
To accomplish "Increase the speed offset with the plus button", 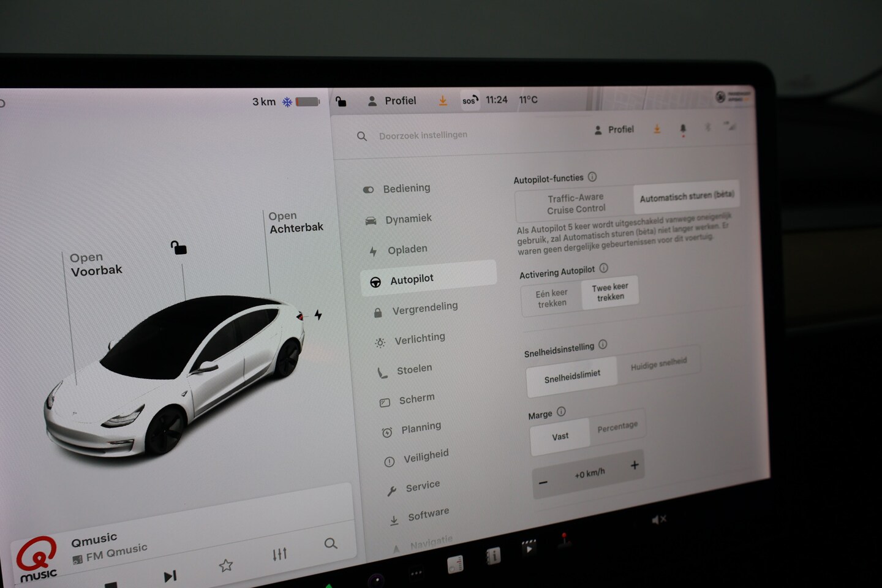I will [x=635, y=466].
